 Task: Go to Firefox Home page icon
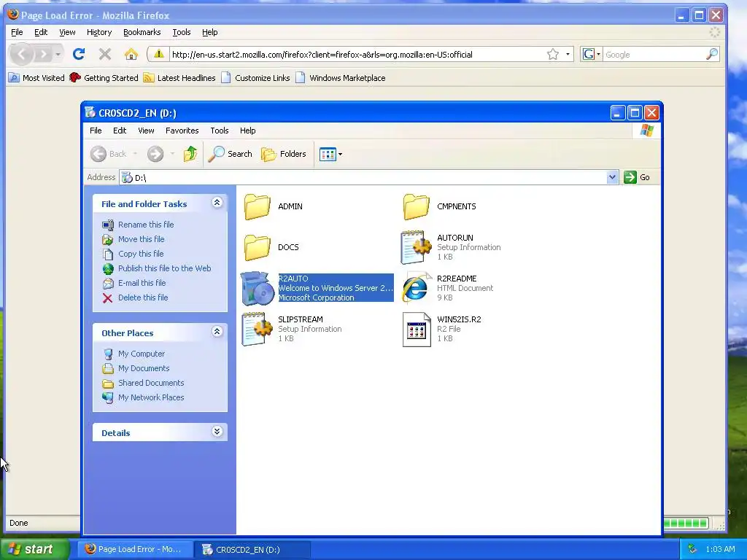pyautogui.click(x=131, y=54)
